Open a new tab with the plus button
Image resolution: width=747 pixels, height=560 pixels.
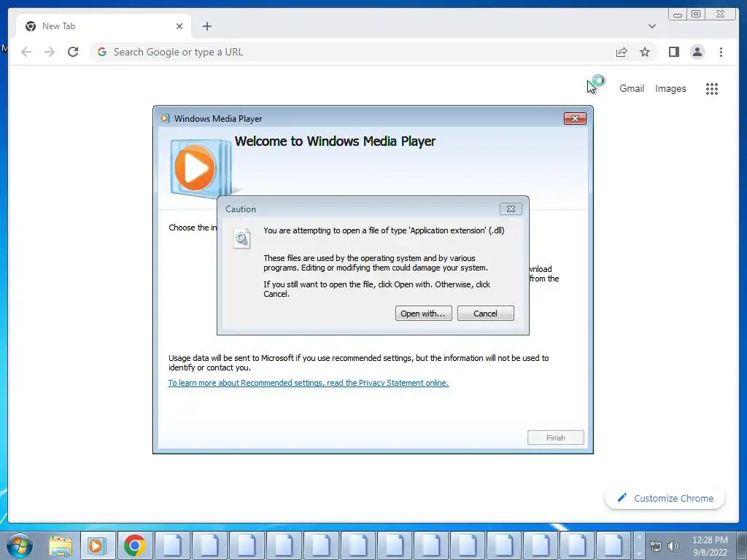(206, 26)
